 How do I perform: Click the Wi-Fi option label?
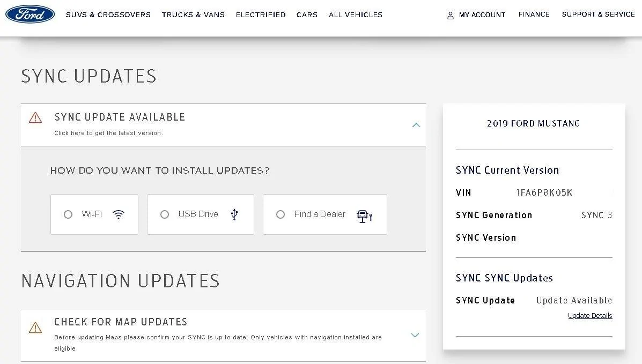(92, 214)
